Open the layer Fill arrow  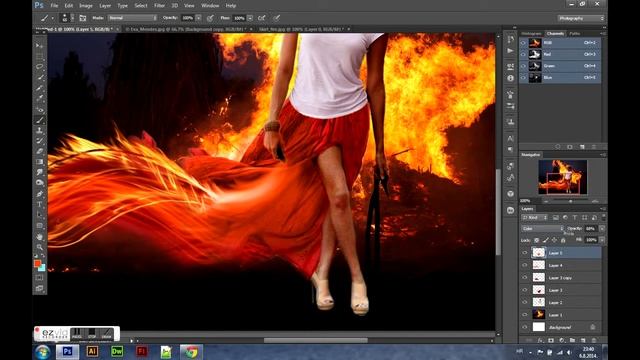click(x=602, y=240)
